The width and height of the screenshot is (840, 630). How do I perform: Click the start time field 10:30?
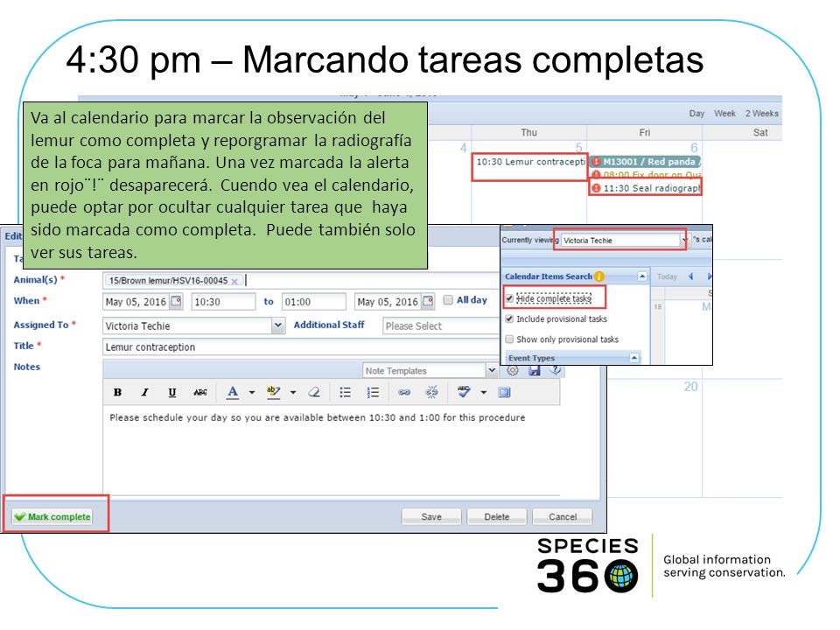tap(223, 302)
